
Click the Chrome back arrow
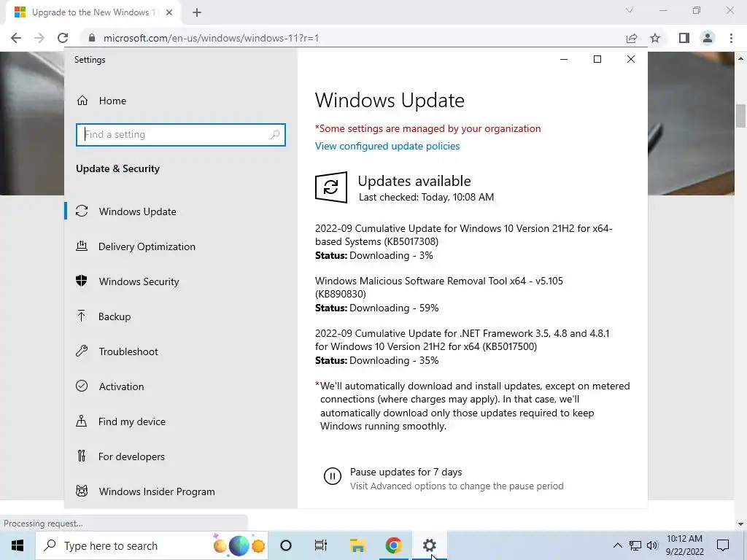point(16,38)
